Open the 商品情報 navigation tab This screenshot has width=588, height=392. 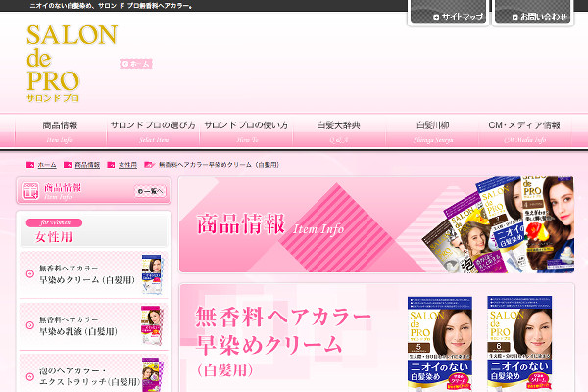click(x=60, y=130)
